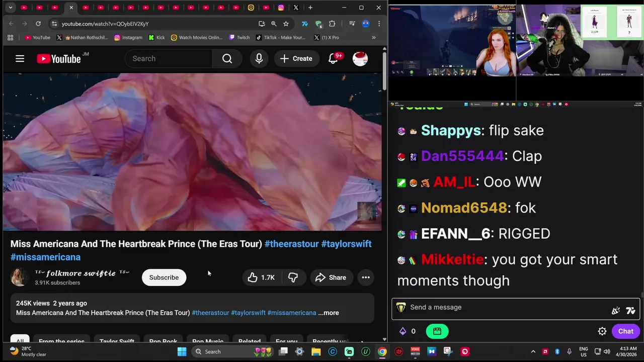
Task: Reload the page in Chrome
Action: [38, 24]
